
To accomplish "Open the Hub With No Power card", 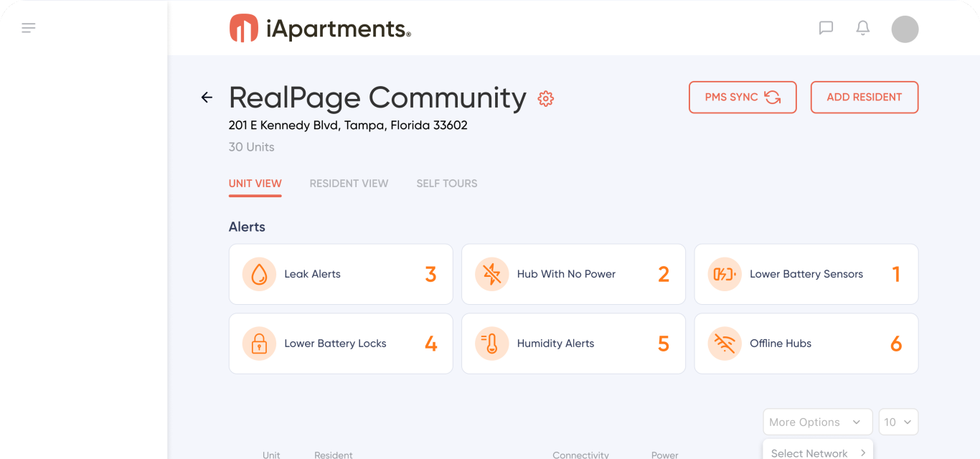I will (573, 274).
